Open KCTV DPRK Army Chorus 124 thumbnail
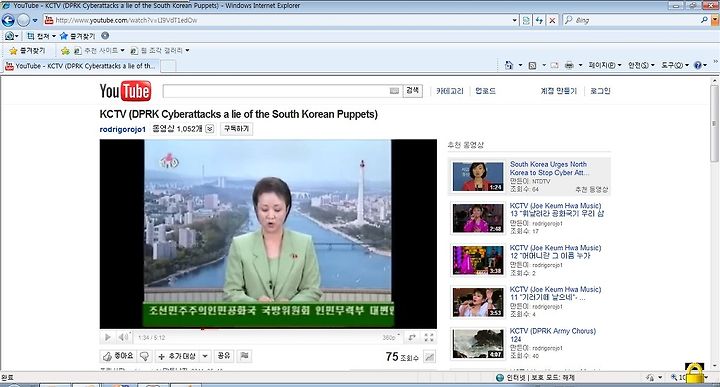 point(478,343)
